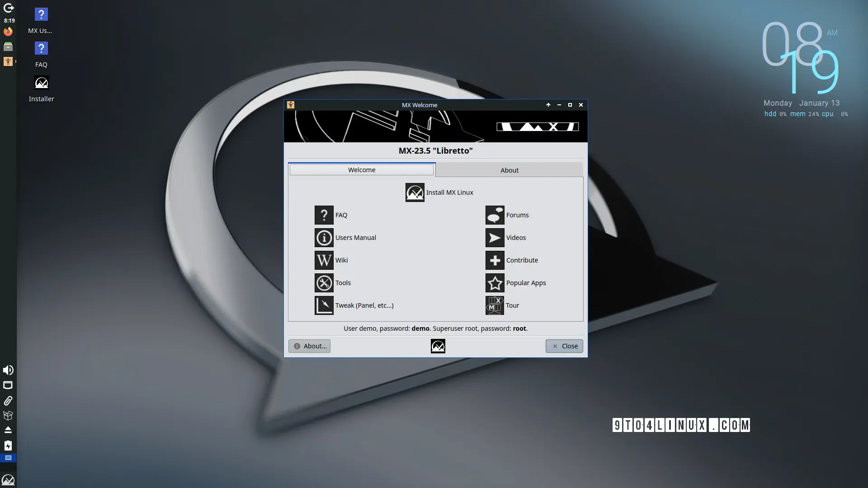
Task: Click the network connection panel icon
Action: pyautogui.click(x=8, y=385)
